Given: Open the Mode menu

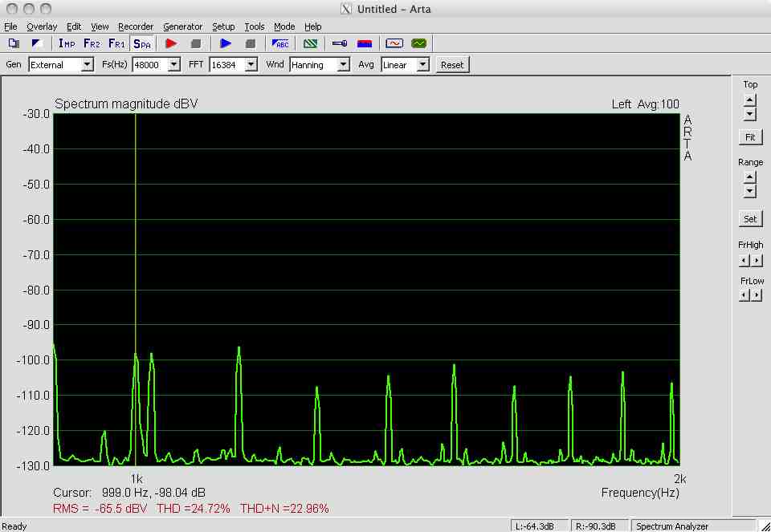Looking at the screenshot, I should [x=284, y=26].
